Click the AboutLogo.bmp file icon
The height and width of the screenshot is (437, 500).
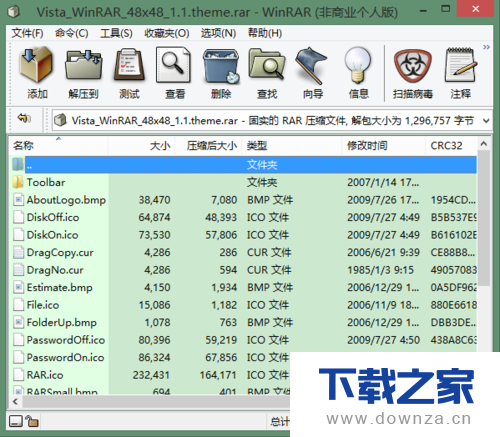click(18, 200)
